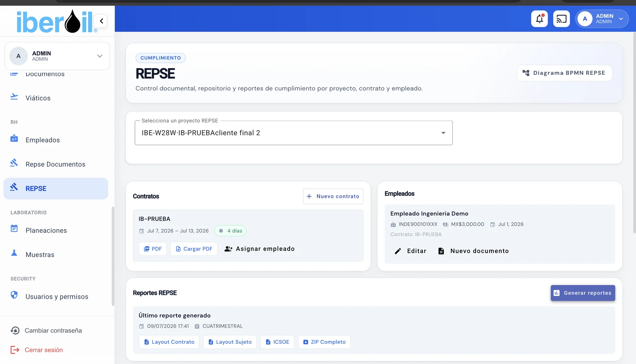Expand the ADMIN user menu in header
This screenshot has height=364, width=636.
pos(602,19)
